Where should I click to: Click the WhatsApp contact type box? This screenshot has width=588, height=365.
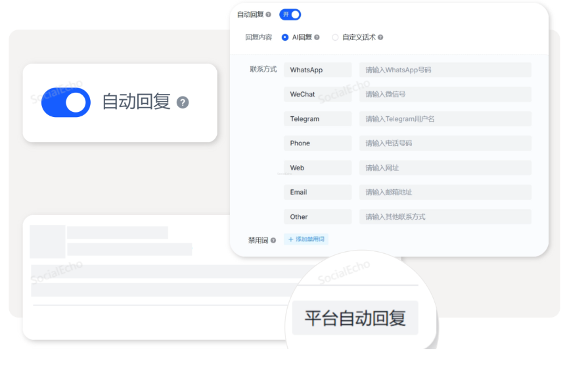(317, 70)
